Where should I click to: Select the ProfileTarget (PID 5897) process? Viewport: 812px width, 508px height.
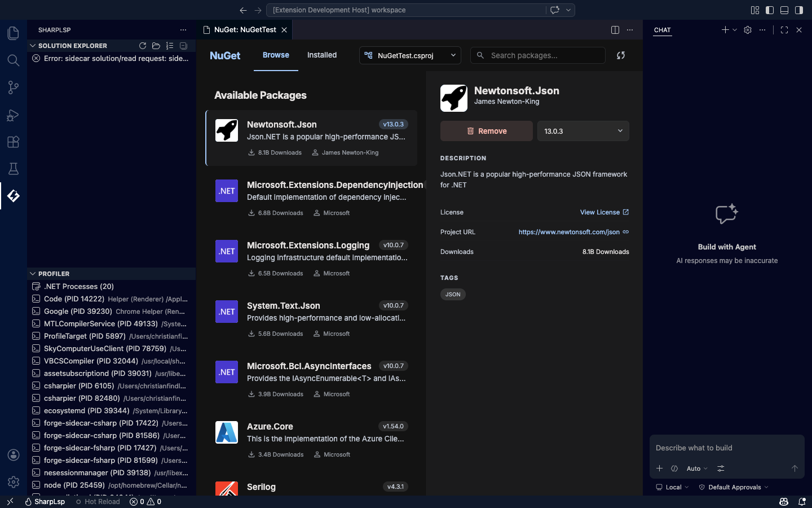point(112,336)
